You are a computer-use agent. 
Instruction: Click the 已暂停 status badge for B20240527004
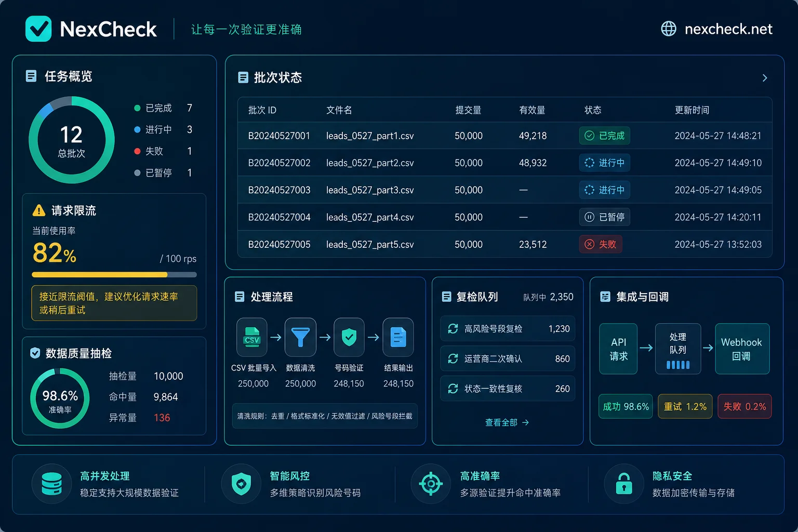coord(605,217)
